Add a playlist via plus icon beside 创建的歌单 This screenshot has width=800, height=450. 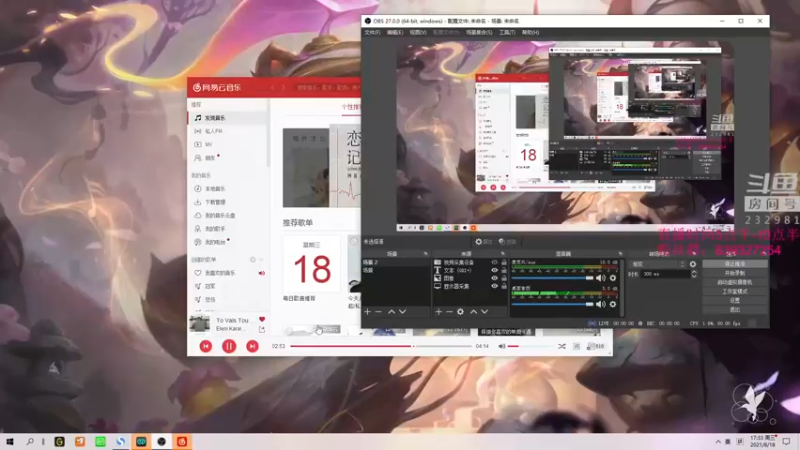(x=253, y=260)
